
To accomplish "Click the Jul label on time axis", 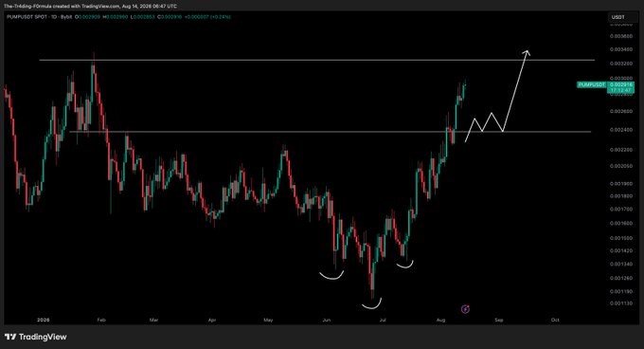I will tap(383, 320).
